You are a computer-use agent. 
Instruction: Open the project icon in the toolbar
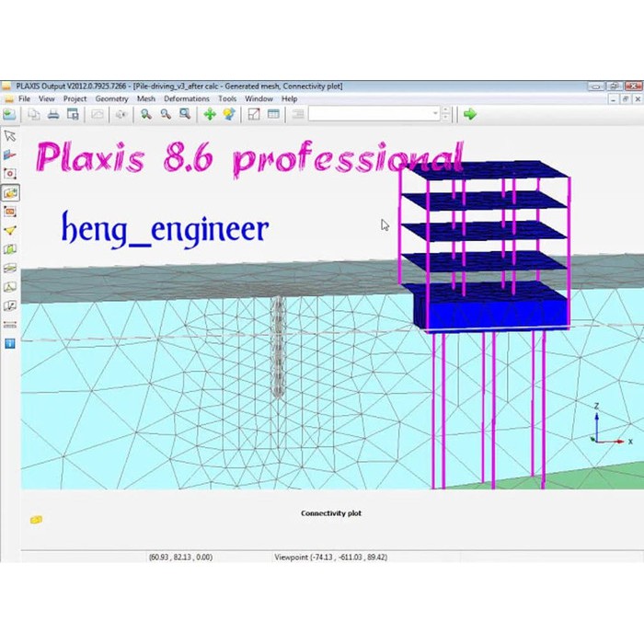click(x=9, y=114)
